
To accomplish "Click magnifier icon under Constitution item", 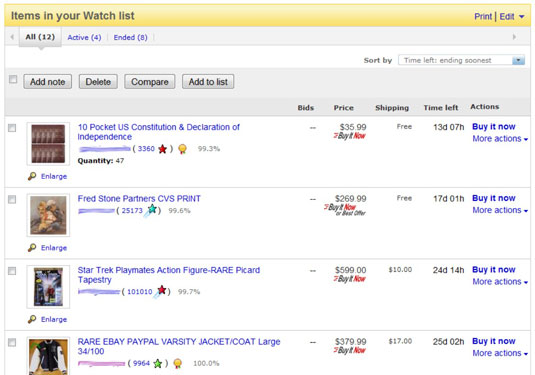I will tap(32, 176).
